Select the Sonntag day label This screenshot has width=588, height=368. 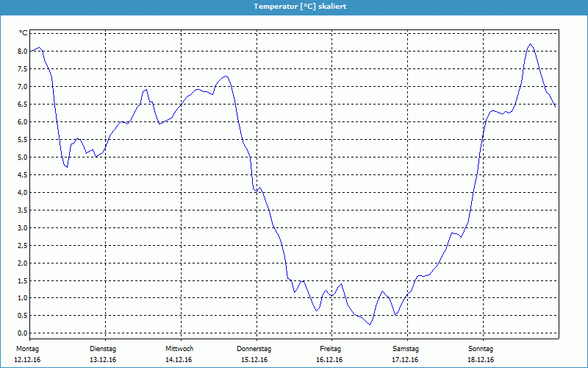point(481,349)
